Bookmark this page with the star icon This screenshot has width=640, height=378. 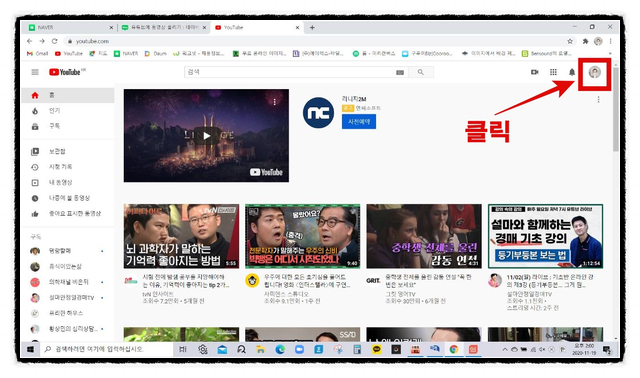[x=570, y=41]
